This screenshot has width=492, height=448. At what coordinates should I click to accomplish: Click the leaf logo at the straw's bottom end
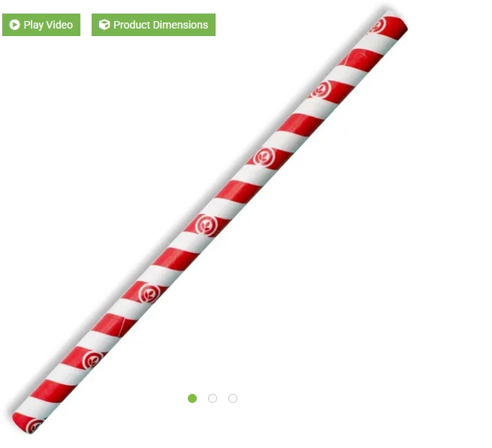[x=35, y=426]
